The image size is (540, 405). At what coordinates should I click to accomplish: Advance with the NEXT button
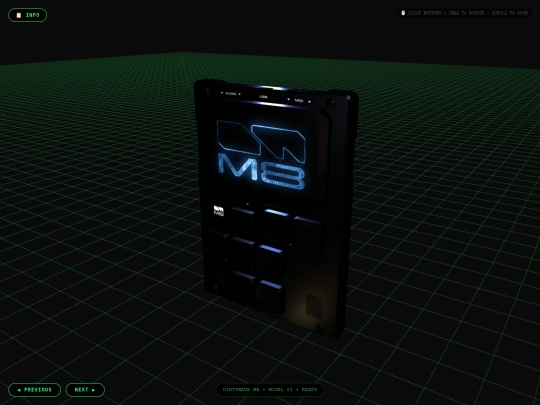point(85,390)
